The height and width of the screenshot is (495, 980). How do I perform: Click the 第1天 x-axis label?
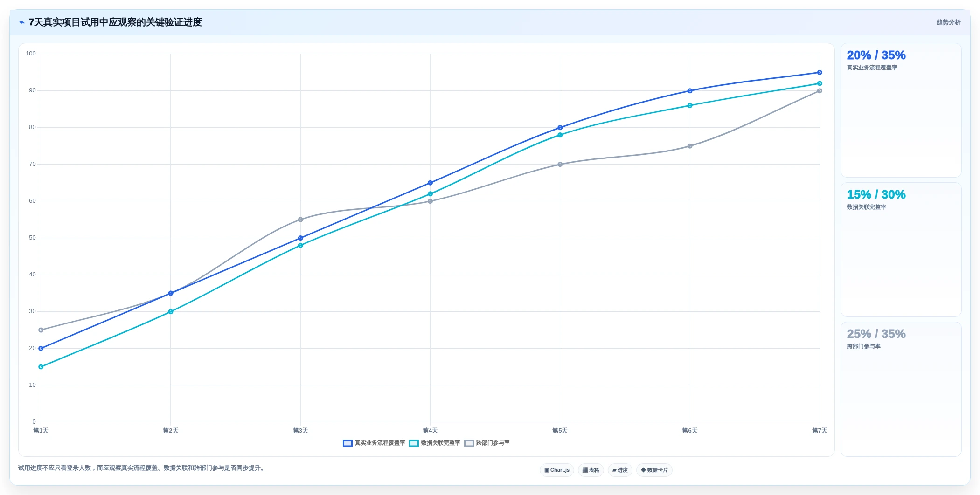(x=41, y=431)
